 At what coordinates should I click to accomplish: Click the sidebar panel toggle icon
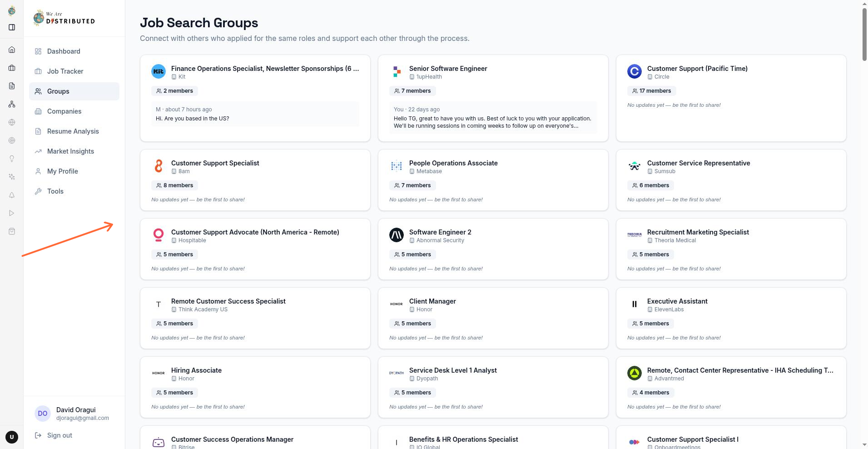point(12,27)
